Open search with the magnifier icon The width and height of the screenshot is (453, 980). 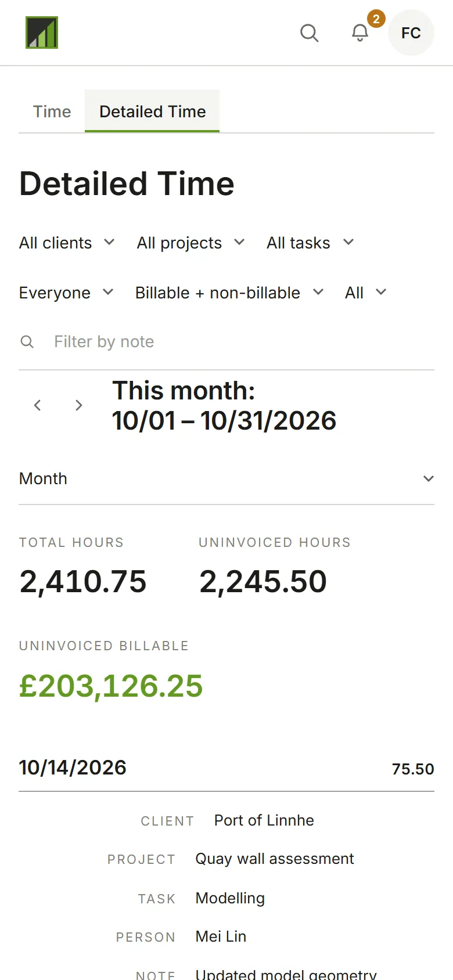(x=309, y=33)
